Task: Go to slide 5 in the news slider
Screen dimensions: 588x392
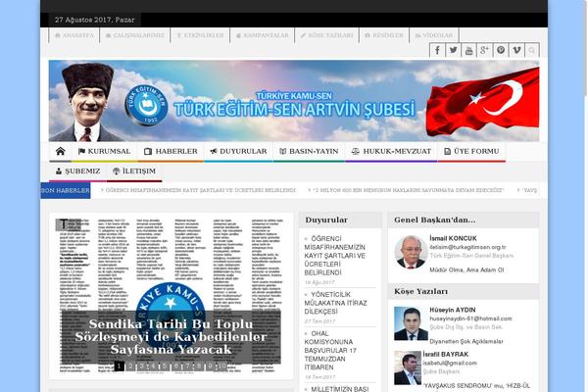Action: coord(165,366)
